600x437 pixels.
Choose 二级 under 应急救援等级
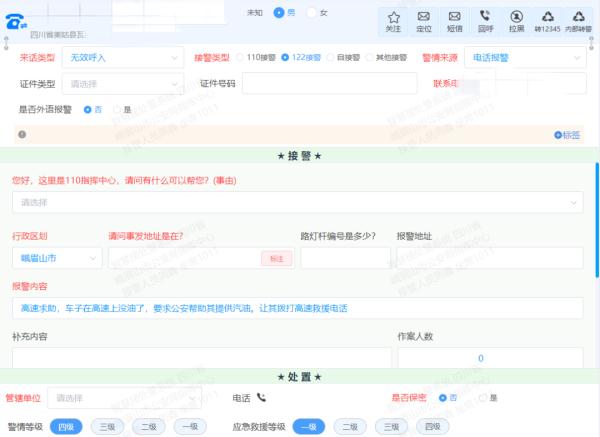tap(350, 426)
